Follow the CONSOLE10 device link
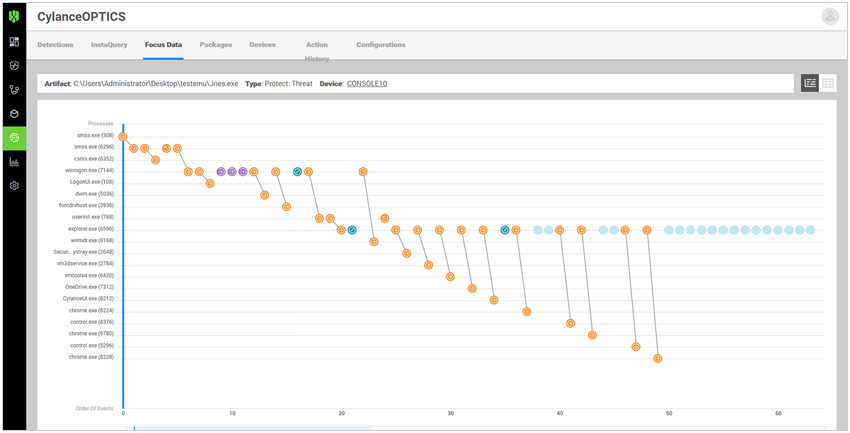Image resolution: width=850 pixels, height=433 pixels. coord(367,84)
